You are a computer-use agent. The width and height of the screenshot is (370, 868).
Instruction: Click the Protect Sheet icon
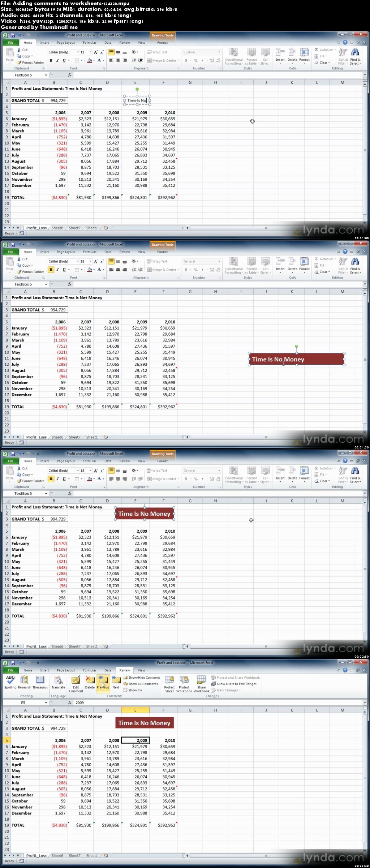[x=169, y=684]
